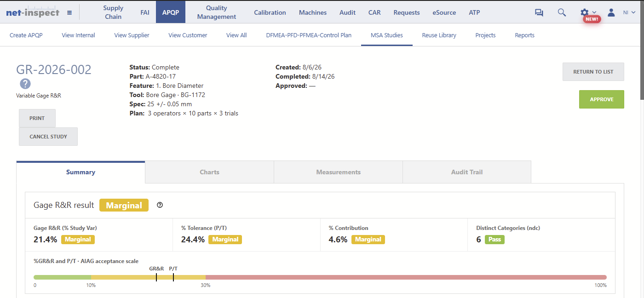Screen dimensions: 644x298
Task: Click red segment of AIAG scale
Action: (x=406, y=277)
